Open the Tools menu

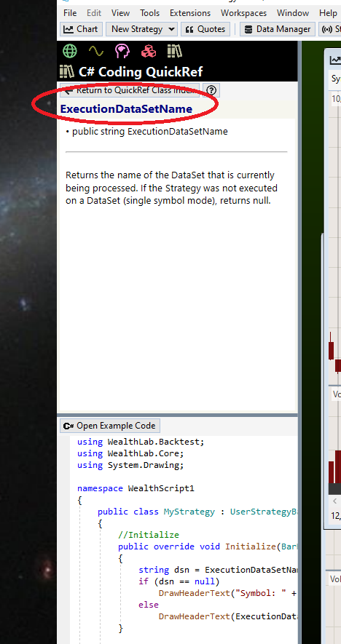pos(149,13)
